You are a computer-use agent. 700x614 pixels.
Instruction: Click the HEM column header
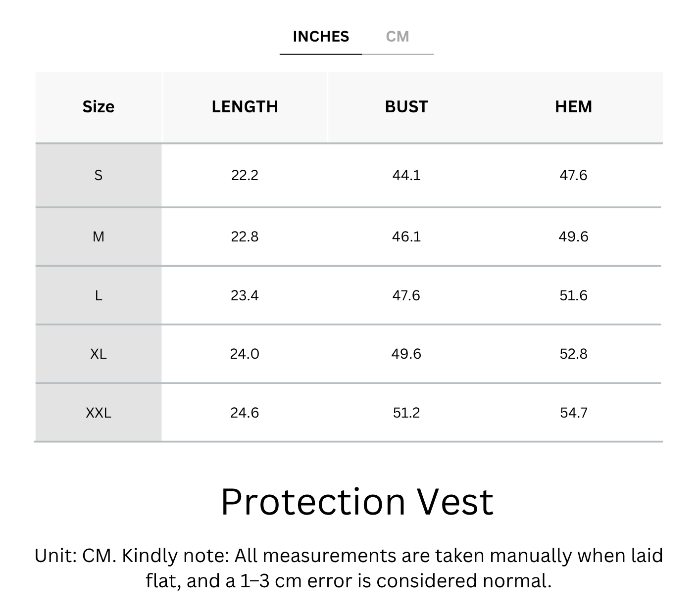tap(573, 107)
